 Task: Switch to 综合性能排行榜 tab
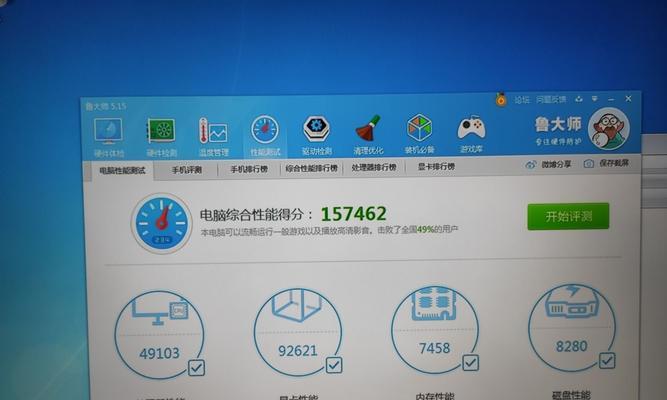click(x=311, y=169)
